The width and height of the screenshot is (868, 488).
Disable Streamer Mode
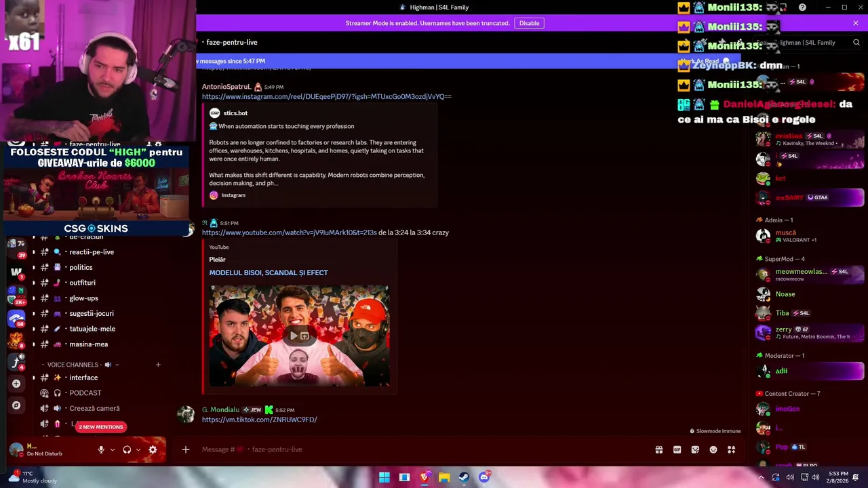pyautogui.click(x=529, y=23)
